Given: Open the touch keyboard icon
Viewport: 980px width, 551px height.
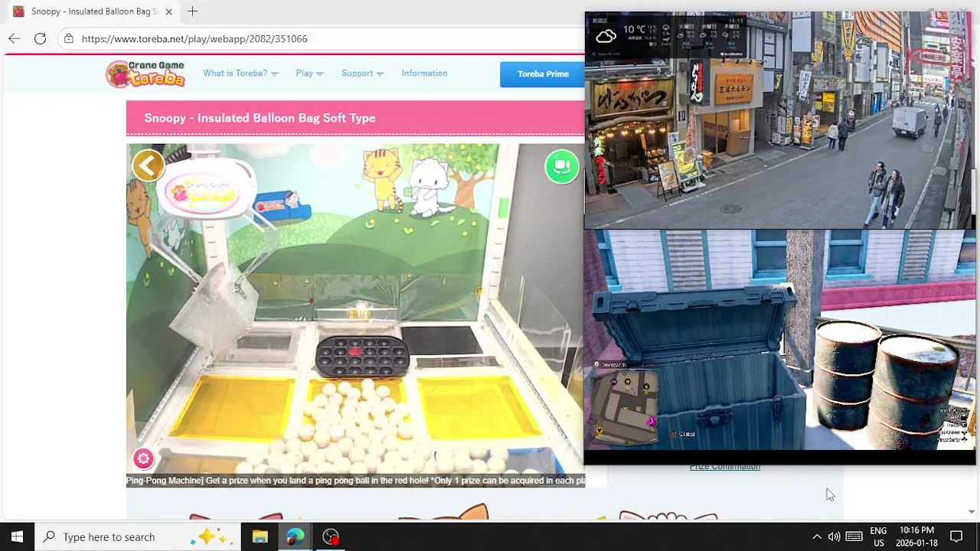Looking at the screenshot, I should click(x=854, y=536).
